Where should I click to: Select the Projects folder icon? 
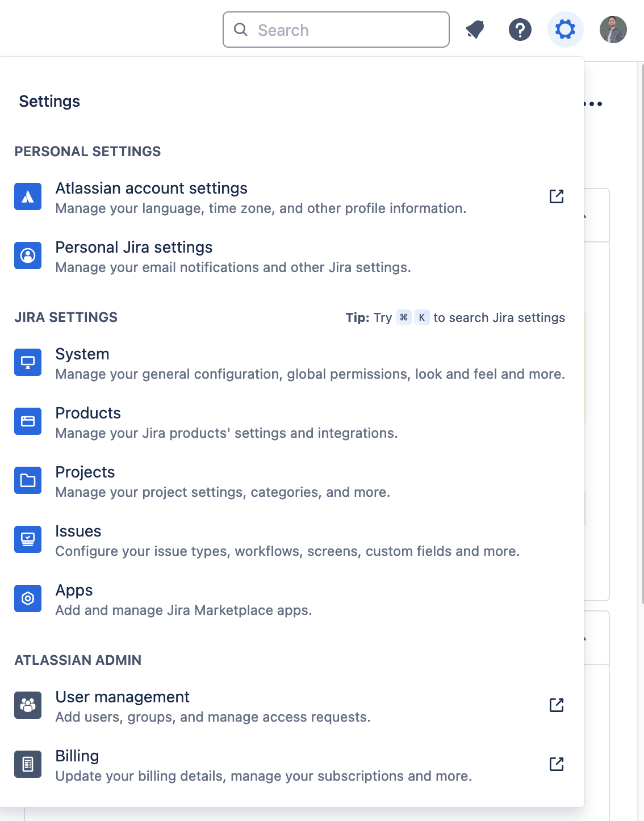tap(27, 480)
